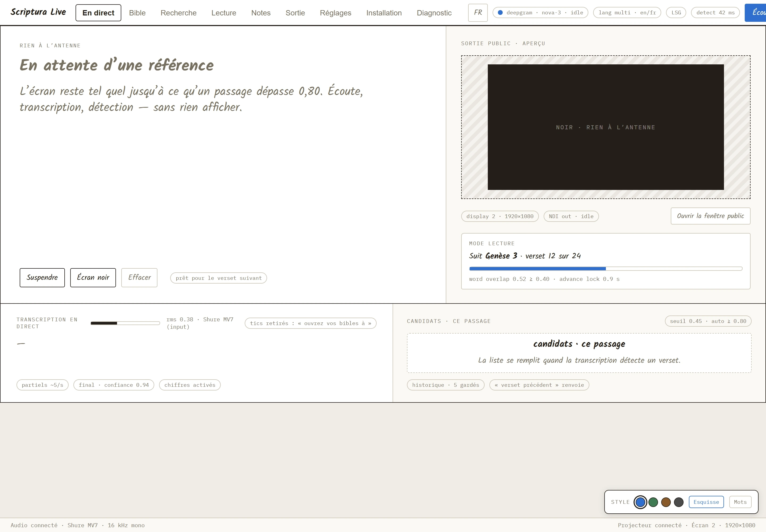Select the blue style color swatch

640,502
